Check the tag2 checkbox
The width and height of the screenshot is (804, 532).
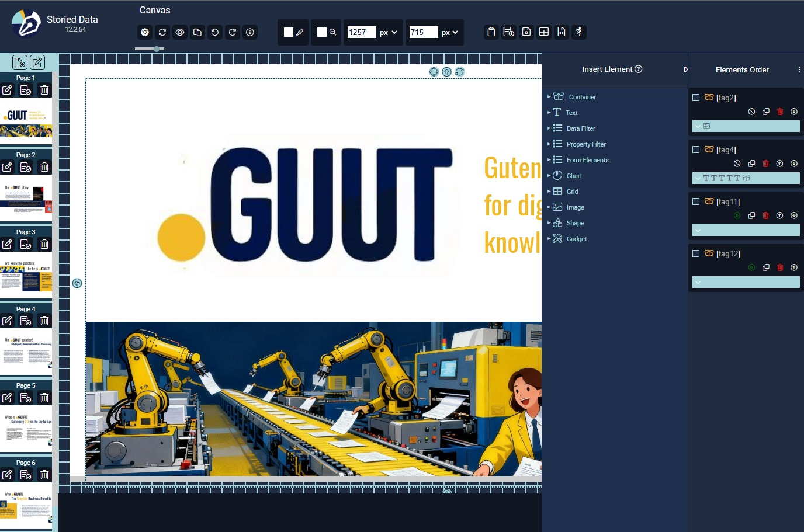[x=696, y=98]
